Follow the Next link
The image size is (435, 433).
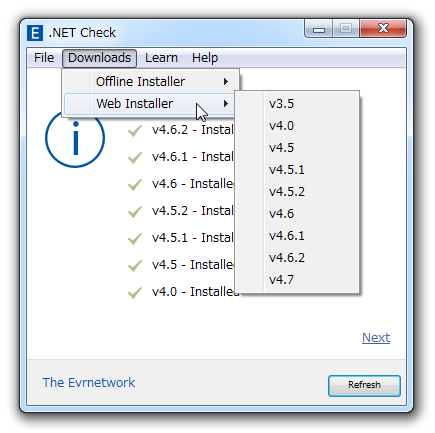[376, 338]
